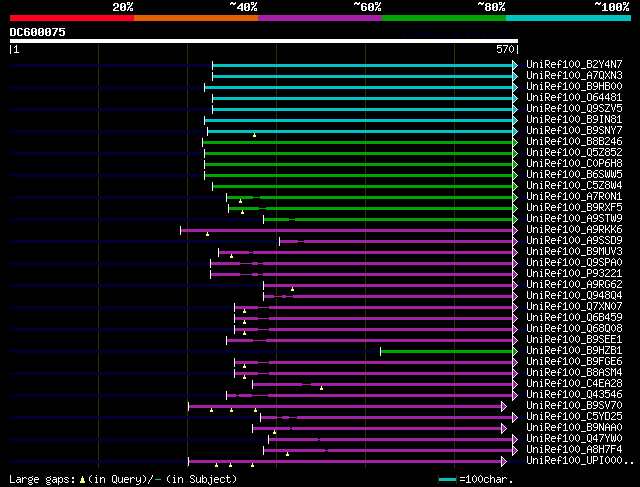Click the purple alignment bar for UniRef100_P93221
Viewport: 640px width, 487px height.
tap(362, 275)
